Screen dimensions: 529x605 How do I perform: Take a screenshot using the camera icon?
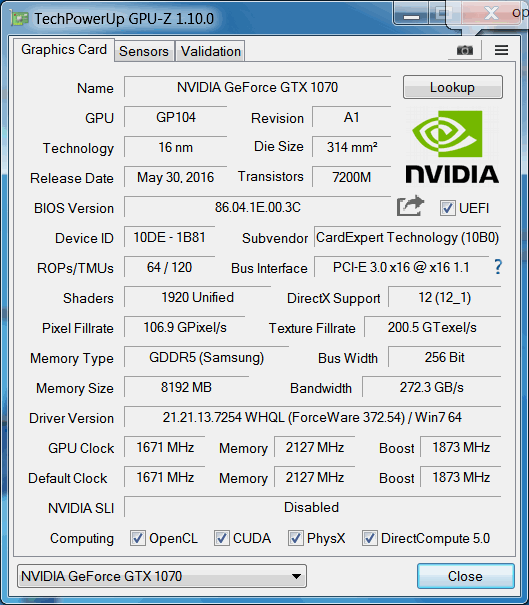465,50
